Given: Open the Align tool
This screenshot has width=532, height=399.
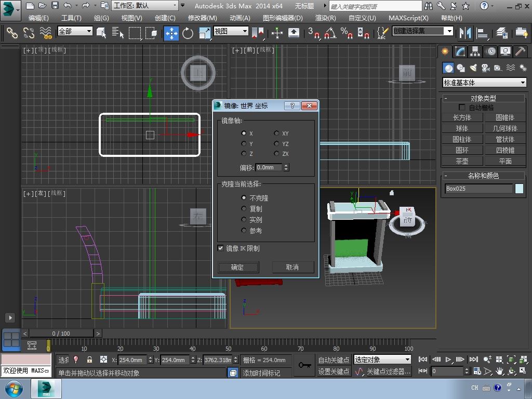Looking at the screenshot, I should (x=482, y=33).
